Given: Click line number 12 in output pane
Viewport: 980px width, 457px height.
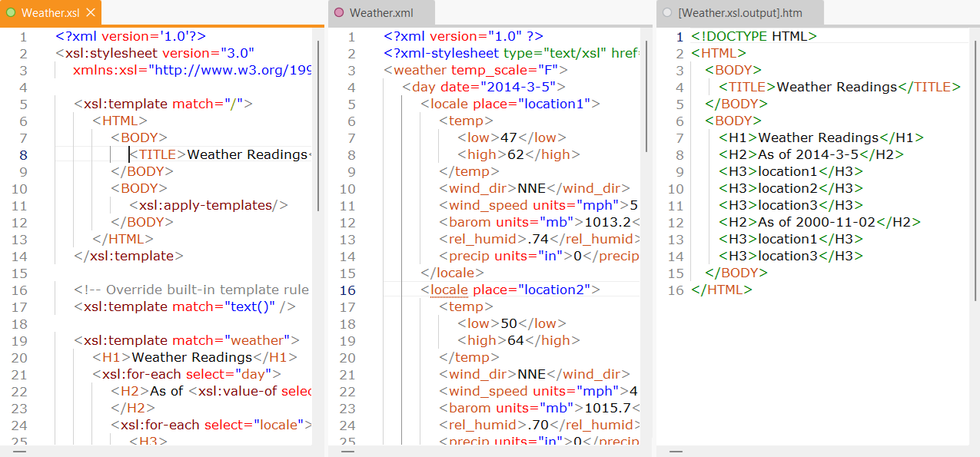Looking at the screenshot, I should [676, 222].
